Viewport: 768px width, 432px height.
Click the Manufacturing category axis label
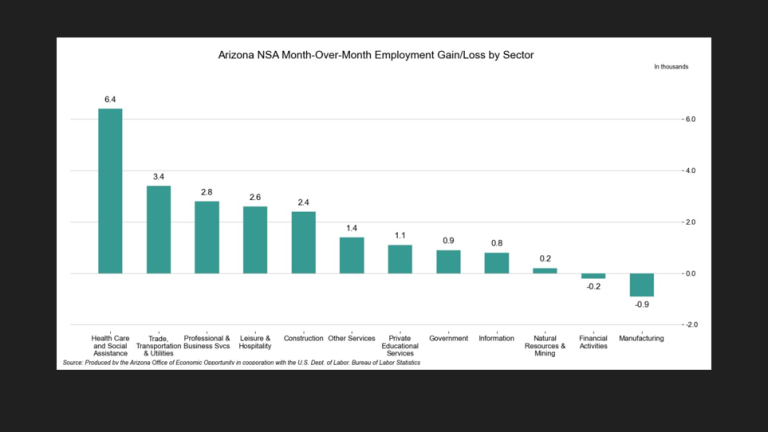coord(641,339)
